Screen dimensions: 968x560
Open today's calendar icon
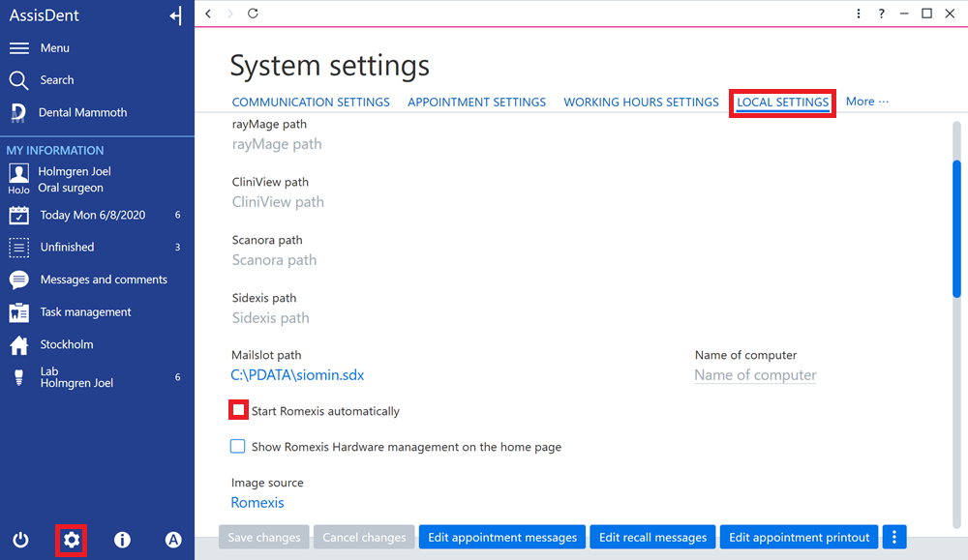18,216
